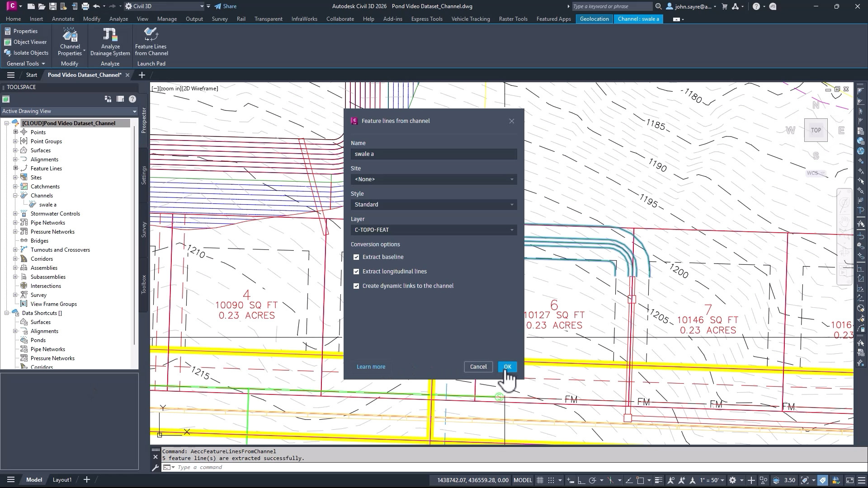This screenshot has width=868, height=488.
Task: Expand General Tools panel dropdown
Action: (x=26, y=64)
